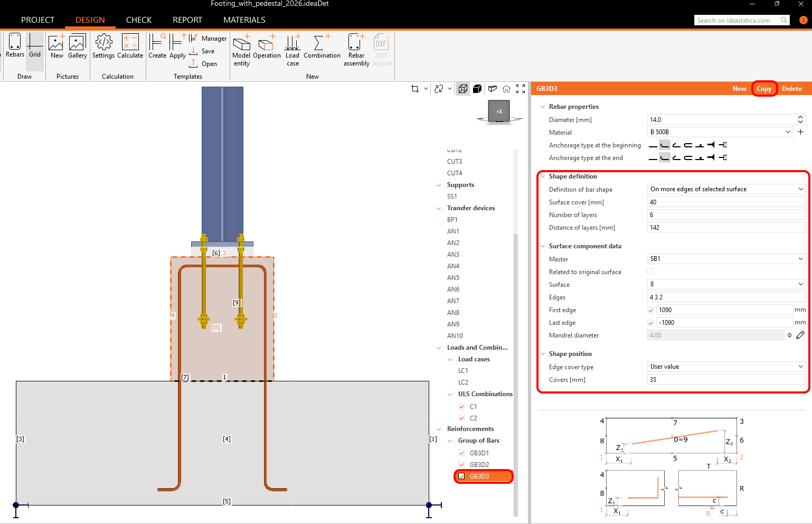Click the Copy button for GB3D3
Viewport: 812px width, 524px height.
(764, 89)
